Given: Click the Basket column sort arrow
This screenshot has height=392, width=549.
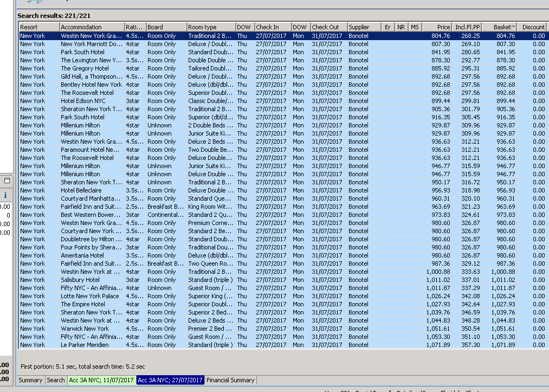Looking at the screenshot, I should point(514,27).
